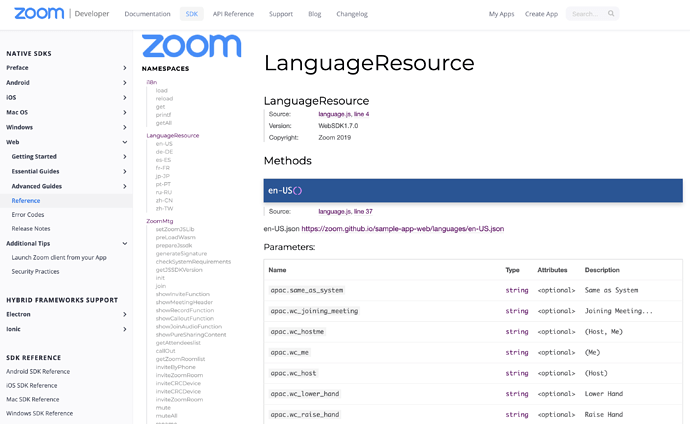Open My Apps in the header
The image size is (690, 424).
[501, 14]
